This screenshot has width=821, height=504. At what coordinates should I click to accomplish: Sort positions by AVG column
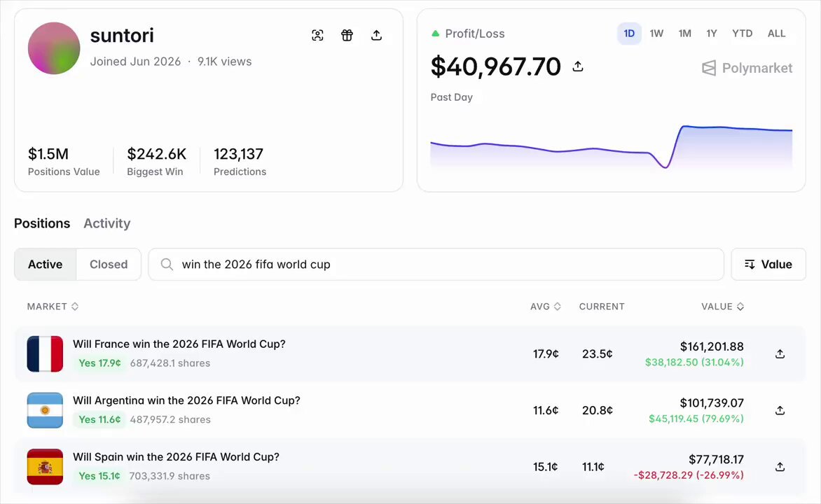pyautogui.click(x=546, y=307)
